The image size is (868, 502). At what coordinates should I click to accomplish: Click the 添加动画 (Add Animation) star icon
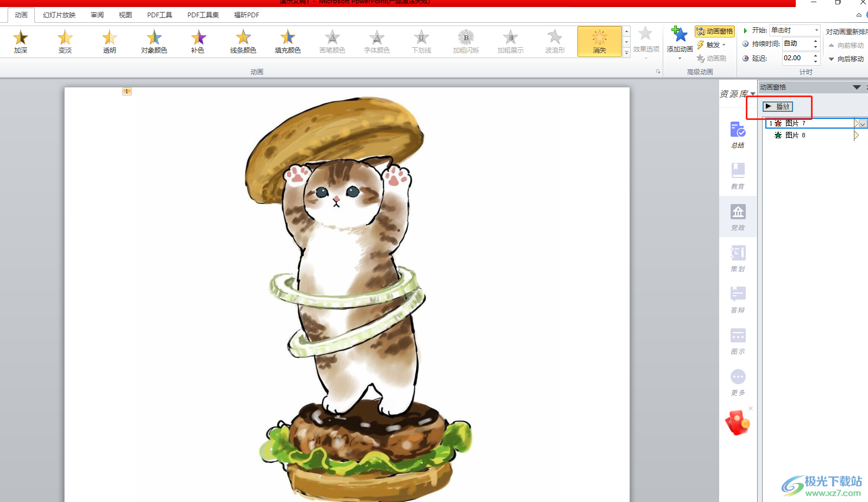coord(679,35)
